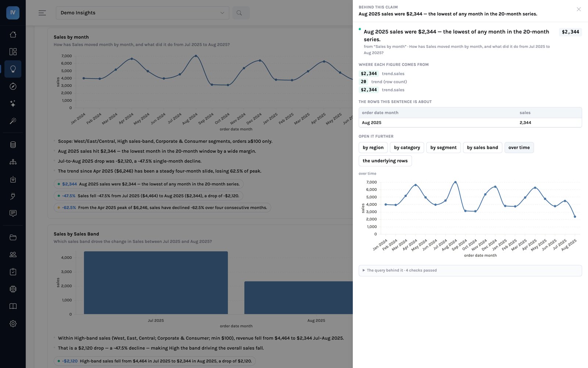Click the $2,344 value badge top right
Image resolution: width=588 pixels, height=368 pixels.
click(570, 32)
